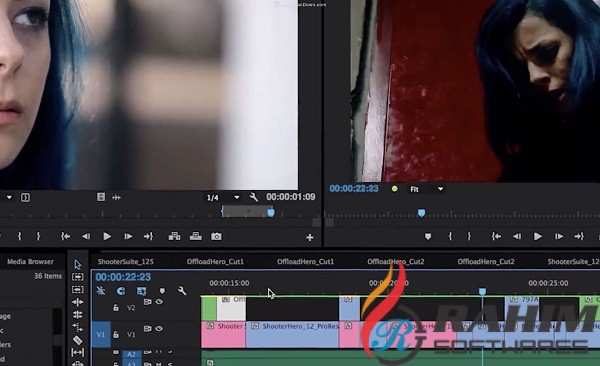600x366 pixels.
Task: Select the Ripple Edit tool
Action: pyautogui.click(x=78, y=302)
